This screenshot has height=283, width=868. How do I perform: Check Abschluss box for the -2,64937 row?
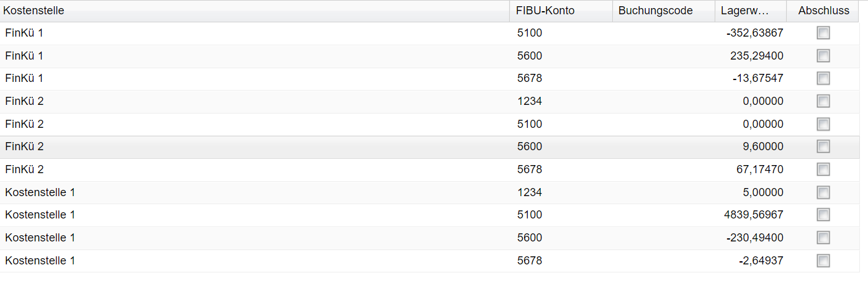pos(823,261)
